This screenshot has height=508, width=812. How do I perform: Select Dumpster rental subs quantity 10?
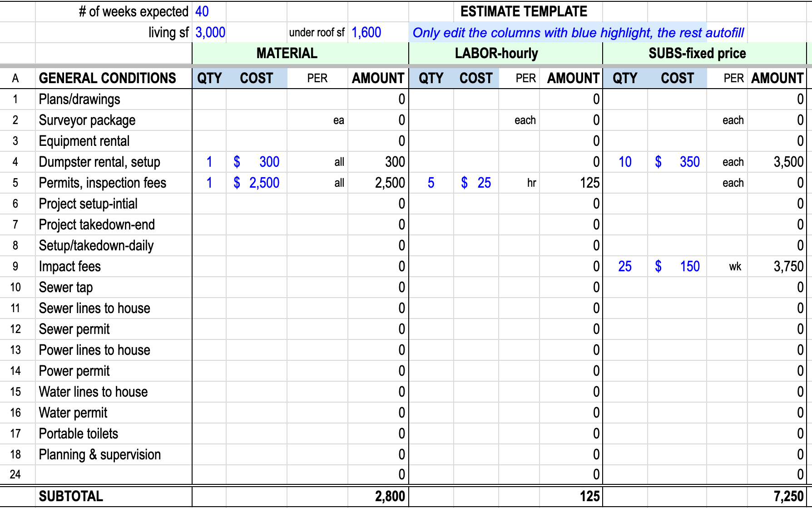[625, 162]
